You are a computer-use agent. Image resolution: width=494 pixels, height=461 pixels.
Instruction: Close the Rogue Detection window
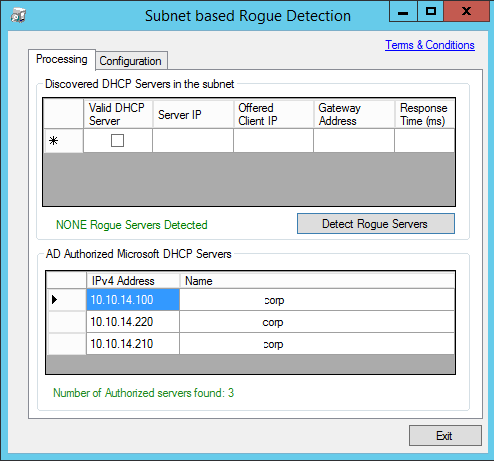tap(467, 12)
